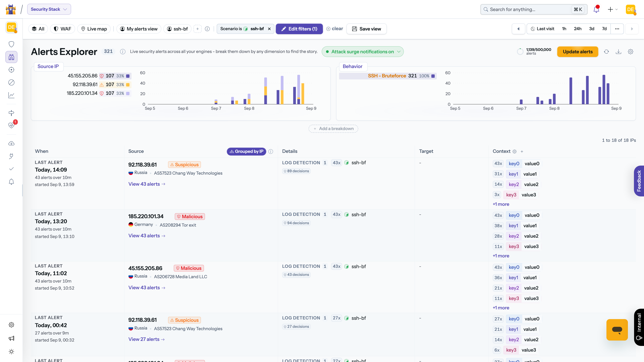Open the shield icon in left sidebar
The image size is (644, 362).
[x=11, y=44]
